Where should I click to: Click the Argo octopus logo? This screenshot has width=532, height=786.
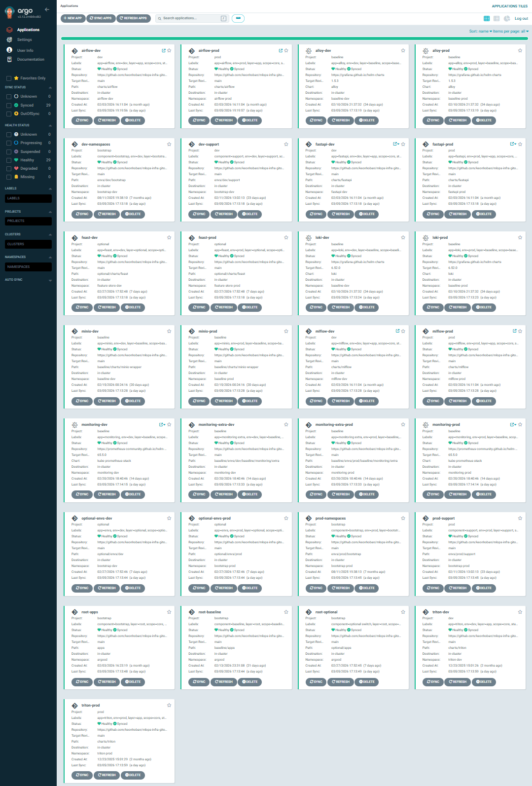point(9,11)
